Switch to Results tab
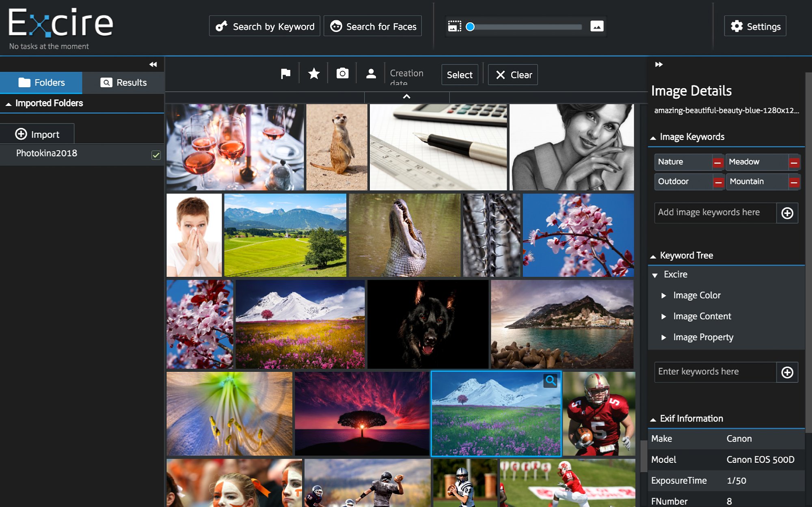 pos(123,83)
